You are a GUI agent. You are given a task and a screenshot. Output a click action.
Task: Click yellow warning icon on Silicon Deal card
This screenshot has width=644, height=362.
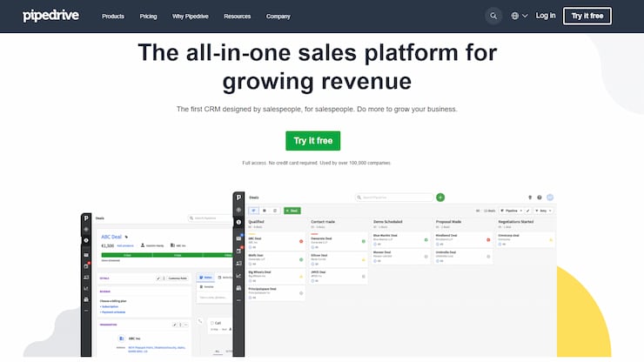tap(364, 259)
